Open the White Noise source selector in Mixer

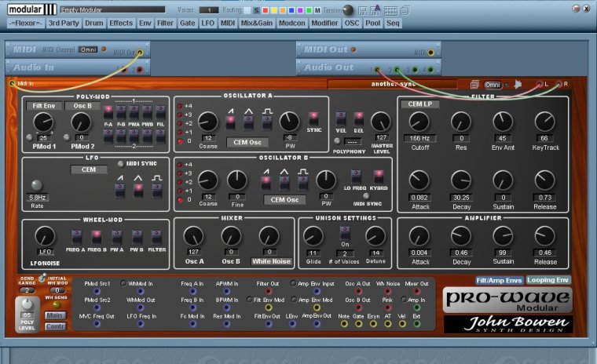(272, 261)
